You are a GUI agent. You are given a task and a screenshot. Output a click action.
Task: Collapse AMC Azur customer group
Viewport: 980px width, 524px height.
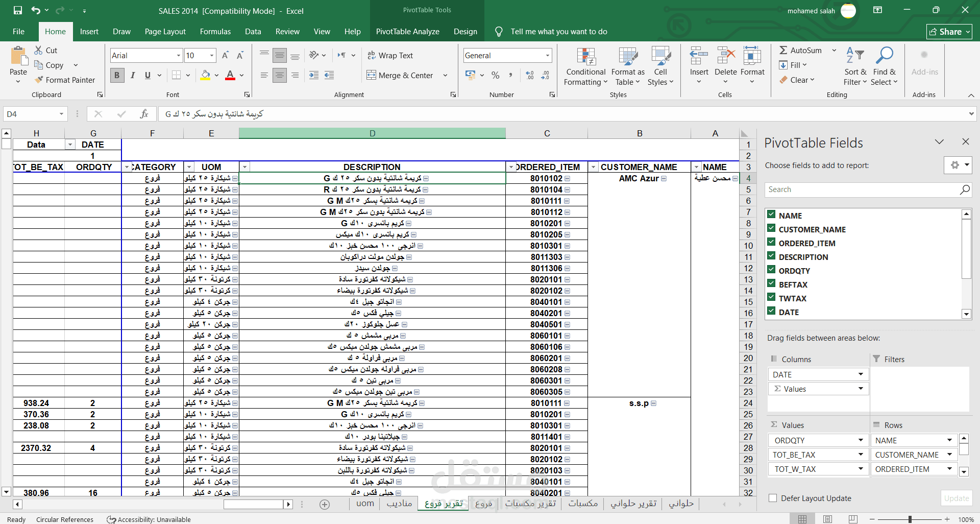pyautogui.click(x=664, y=178)
